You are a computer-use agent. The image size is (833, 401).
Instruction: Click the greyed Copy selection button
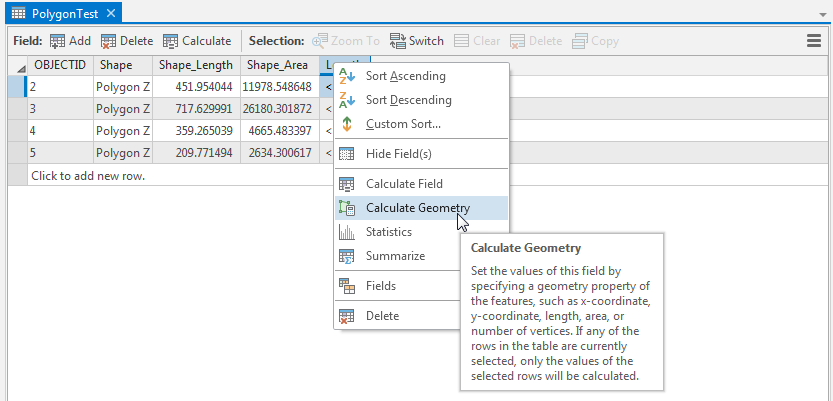[x=596, y=41]
